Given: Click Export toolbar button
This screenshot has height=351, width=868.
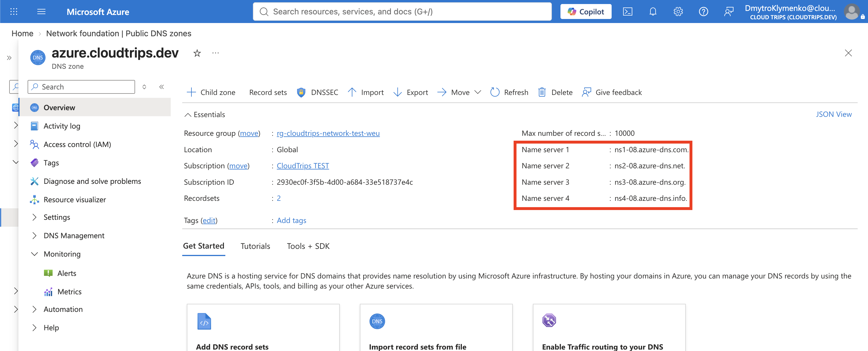Looking at the screenshot, I should pos(411,92).
